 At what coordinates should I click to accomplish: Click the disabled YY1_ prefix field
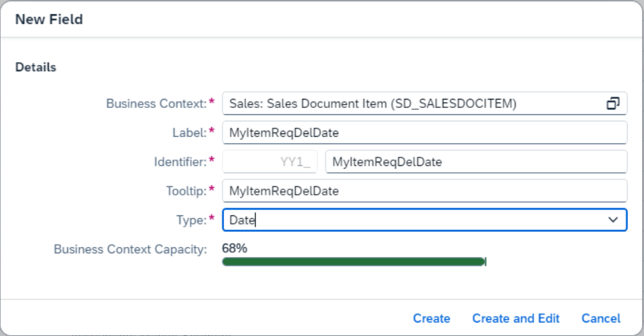point(270,162)
